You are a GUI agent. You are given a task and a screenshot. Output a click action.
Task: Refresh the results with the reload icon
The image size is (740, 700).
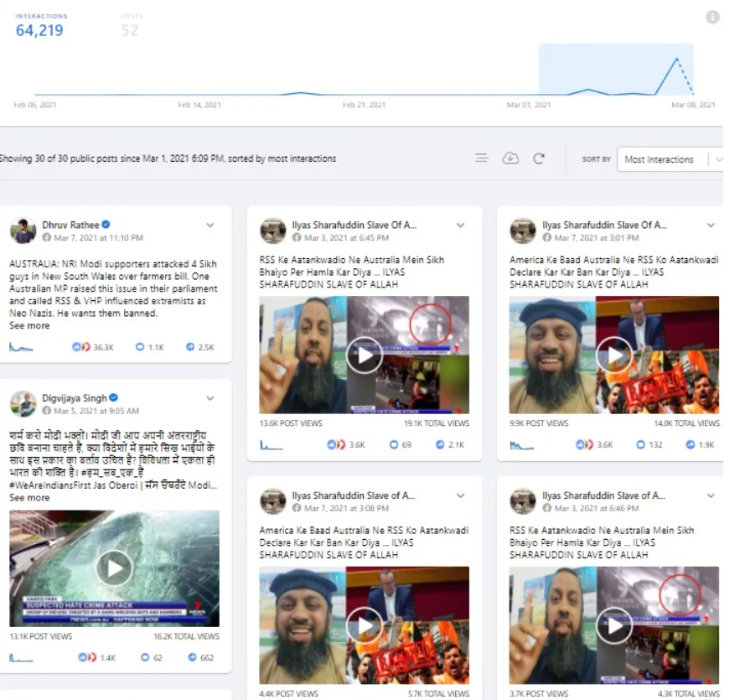(x=539, y=158)
